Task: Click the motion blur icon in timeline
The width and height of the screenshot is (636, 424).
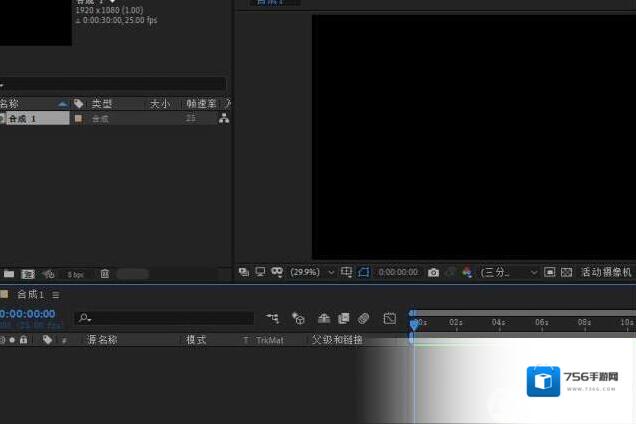Action: coord(363,318)
